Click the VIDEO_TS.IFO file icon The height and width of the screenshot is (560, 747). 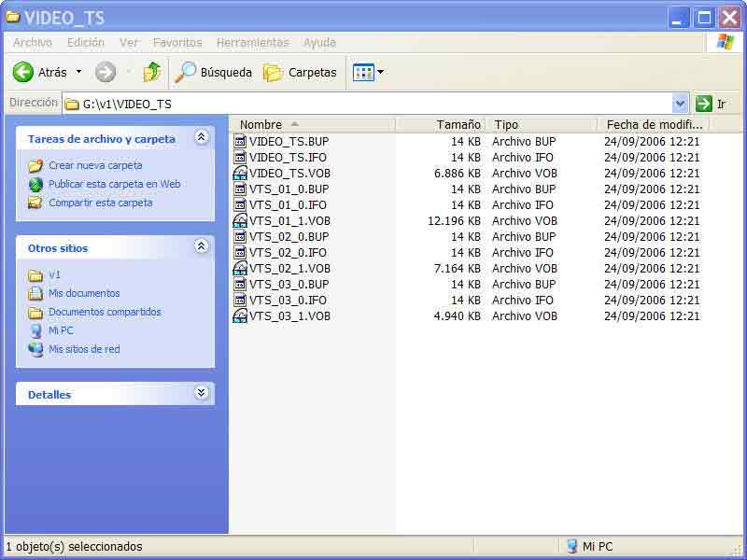coord(241,157)
